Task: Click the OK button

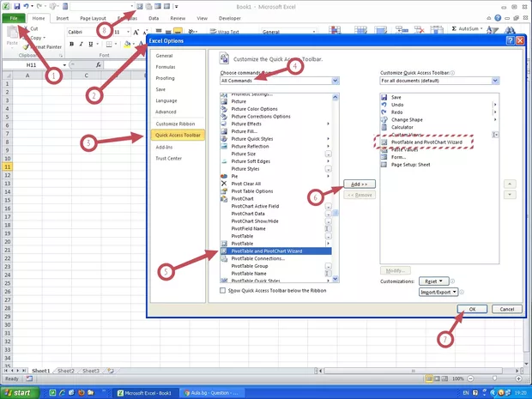Action: coord(472,309)
